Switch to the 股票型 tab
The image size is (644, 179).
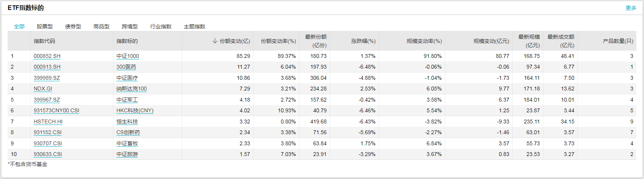[45, 26]
